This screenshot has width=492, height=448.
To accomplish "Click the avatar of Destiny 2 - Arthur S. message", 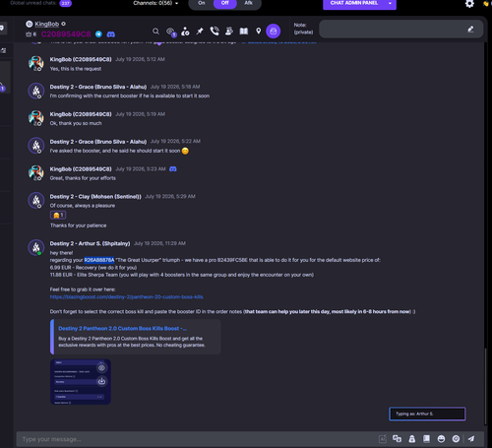I will (35, 247).
